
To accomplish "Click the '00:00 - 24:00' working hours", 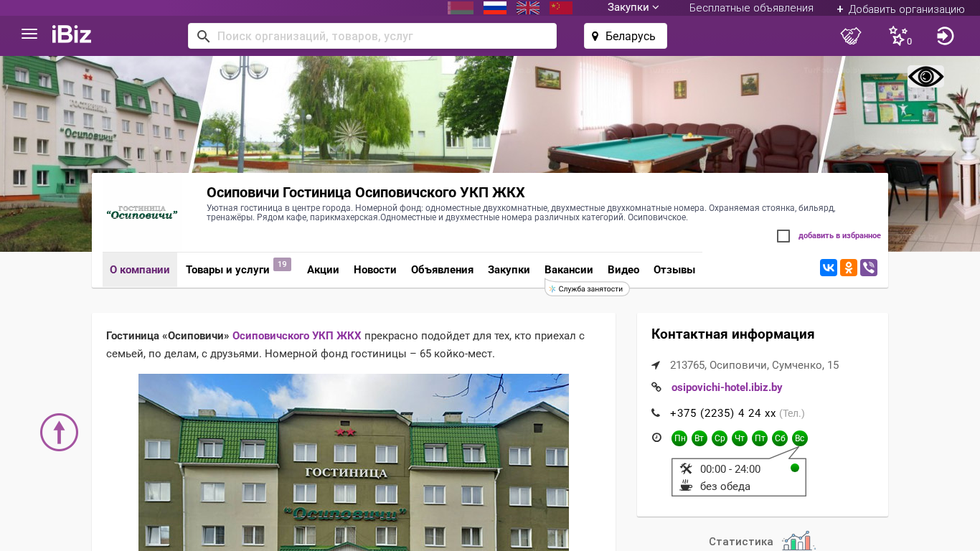I will point(730,469).
